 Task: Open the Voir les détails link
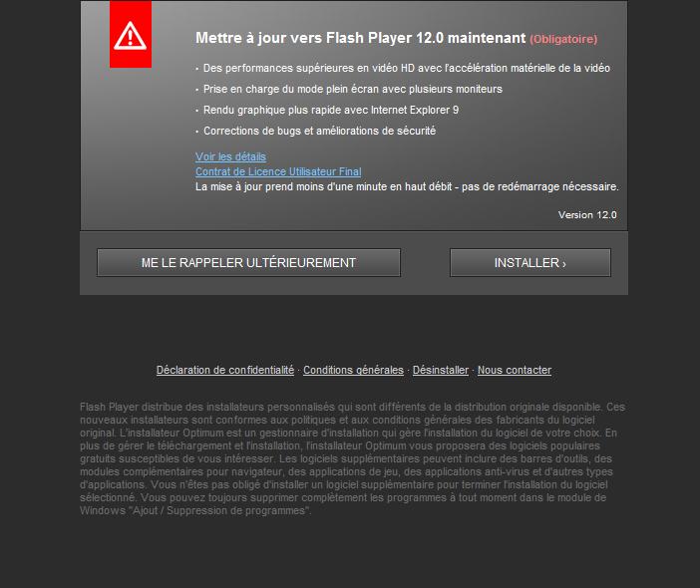pos(230,156)
